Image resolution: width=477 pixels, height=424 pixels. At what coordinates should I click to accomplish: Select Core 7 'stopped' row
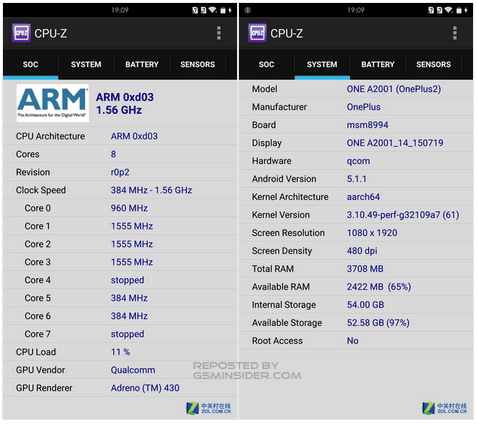pyautogui.click(x=120, y=334)
